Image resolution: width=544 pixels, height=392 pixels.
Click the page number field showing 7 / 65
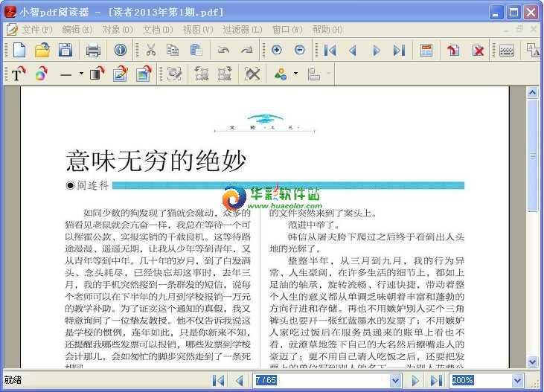(x=321, y=381)
